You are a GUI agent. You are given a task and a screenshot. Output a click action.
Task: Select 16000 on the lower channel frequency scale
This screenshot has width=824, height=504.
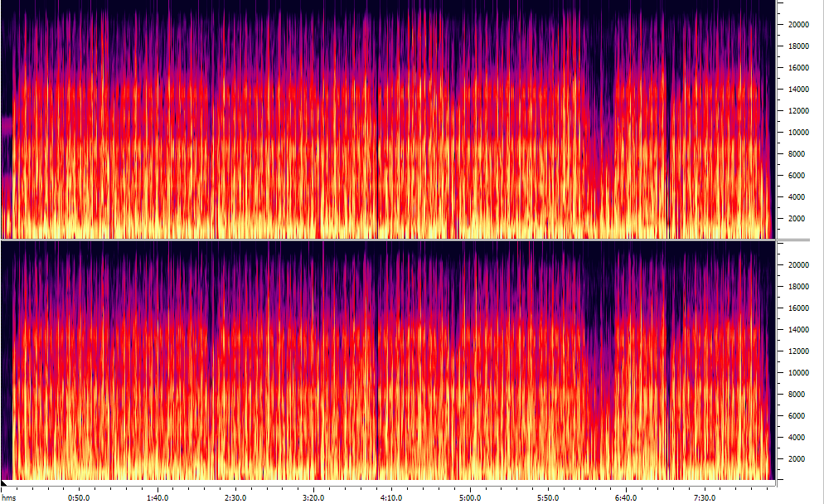pyautogui.click(x=798, y=308)
